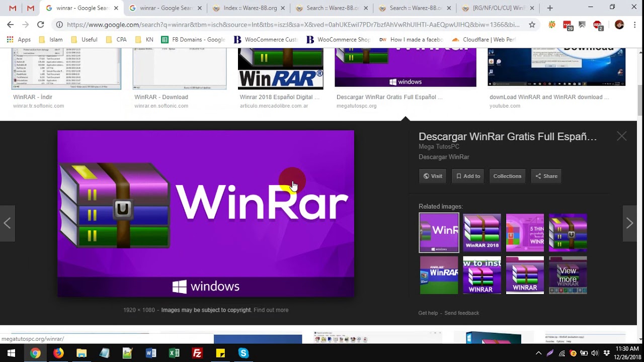This screenshot has width=644, height=362.
Task: Switch to the RG/NF/OL/CU WinRAR tab
Action: [x=498, y=8]
